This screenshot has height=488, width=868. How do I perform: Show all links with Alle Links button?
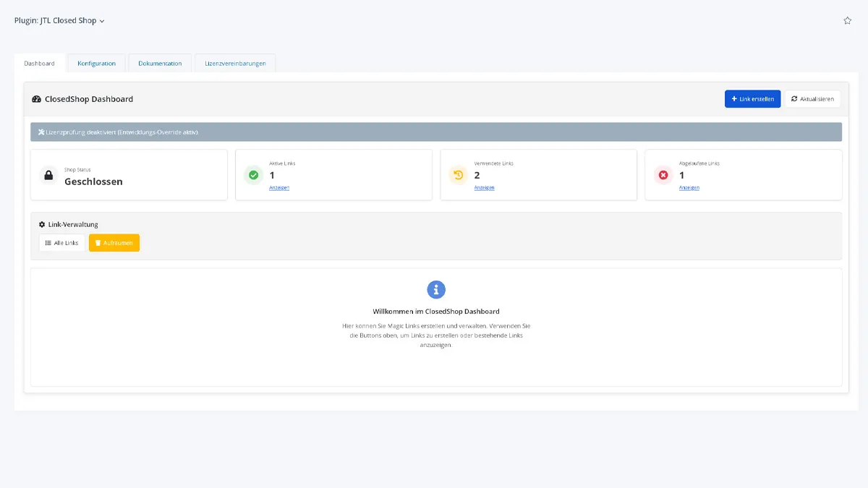(x=62, y=243)
